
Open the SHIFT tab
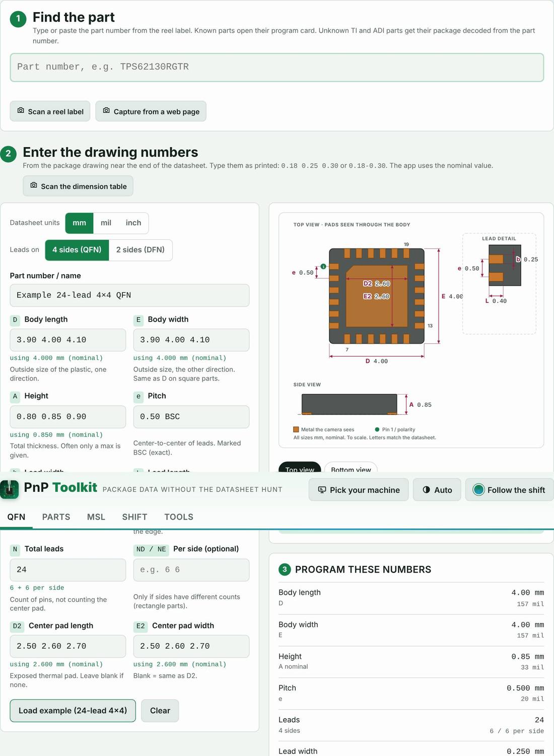pos(135,517)
